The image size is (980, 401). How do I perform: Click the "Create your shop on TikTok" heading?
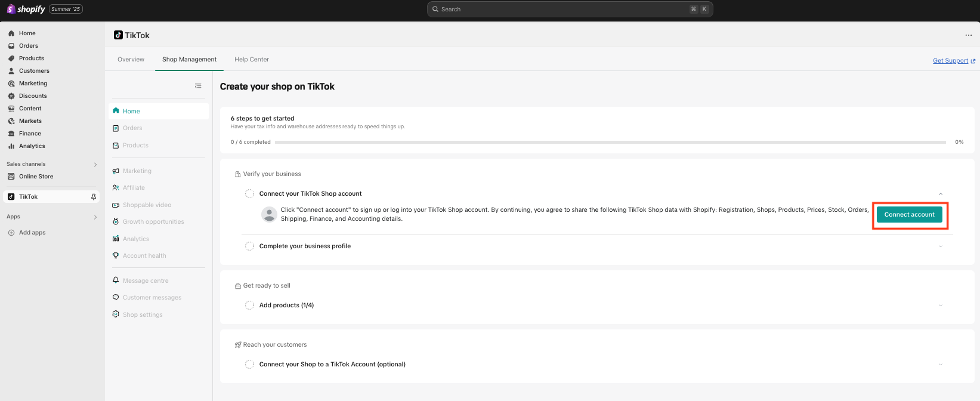point(277,87)
